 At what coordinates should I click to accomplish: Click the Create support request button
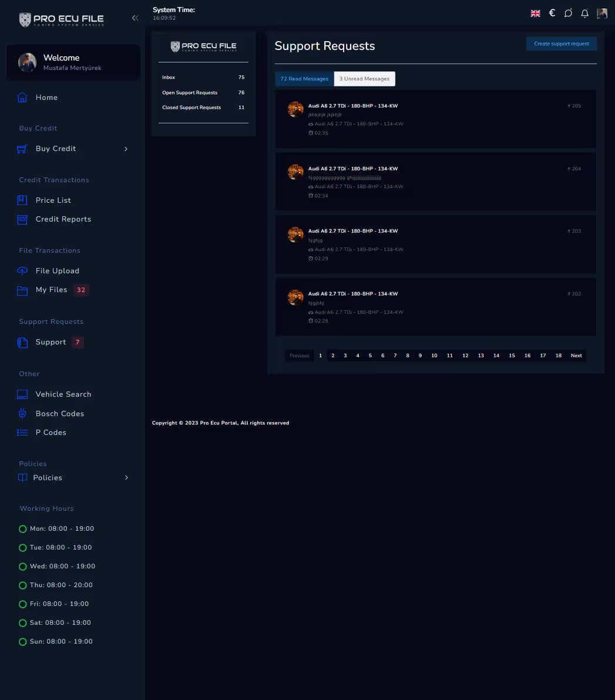pos(561,43)
